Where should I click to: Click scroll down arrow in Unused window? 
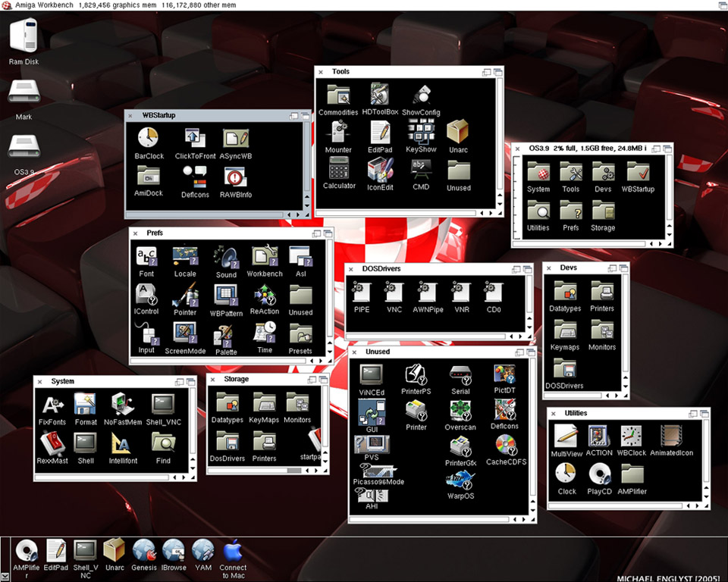(x=532, y=511)
